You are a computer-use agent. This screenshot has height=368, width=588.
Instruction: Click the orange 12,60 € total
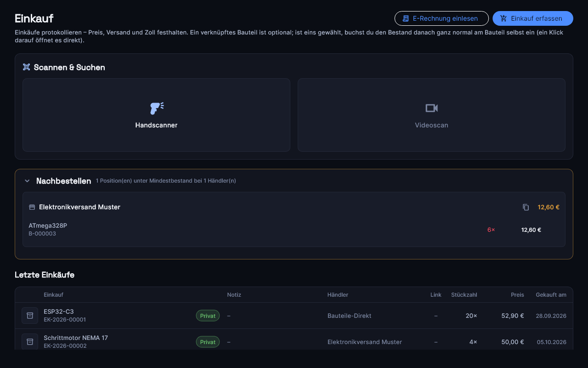(548, 207)
